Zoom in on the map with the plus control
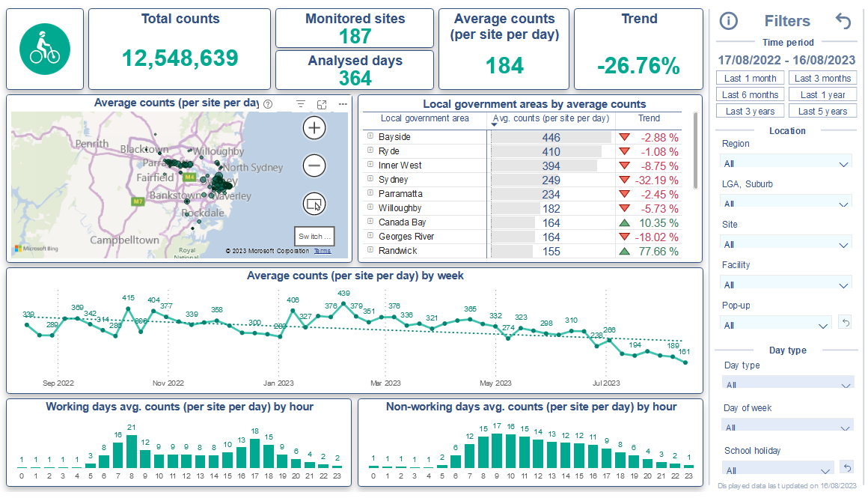 click(x=314, y=127)
